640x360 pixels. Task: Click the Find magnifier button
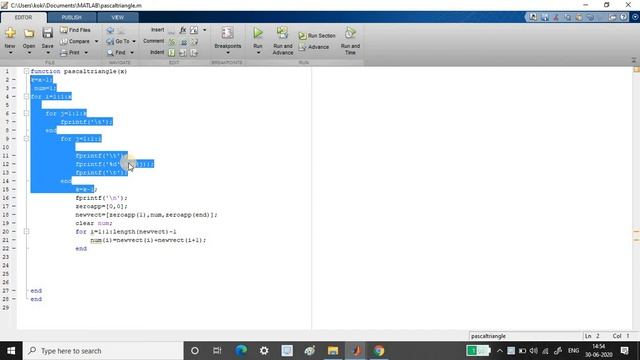pyautogui.click(x=116, y=53)
